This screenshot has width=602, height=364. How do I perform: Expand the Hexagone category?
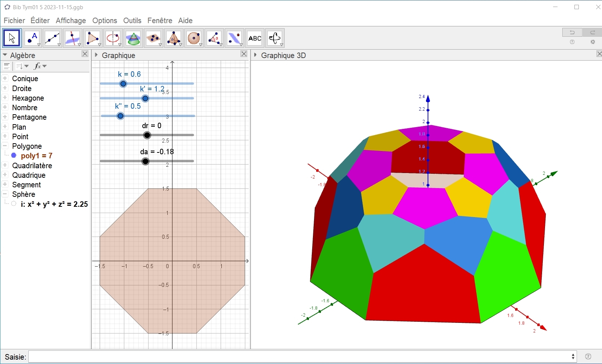pos(5,98)
